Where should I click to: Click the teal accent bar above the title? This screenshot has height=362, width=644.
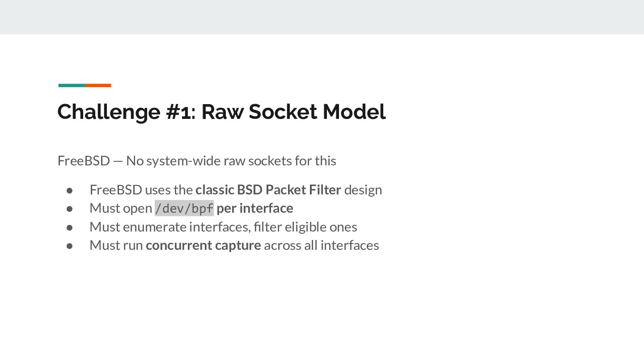(x=72, y=85)
